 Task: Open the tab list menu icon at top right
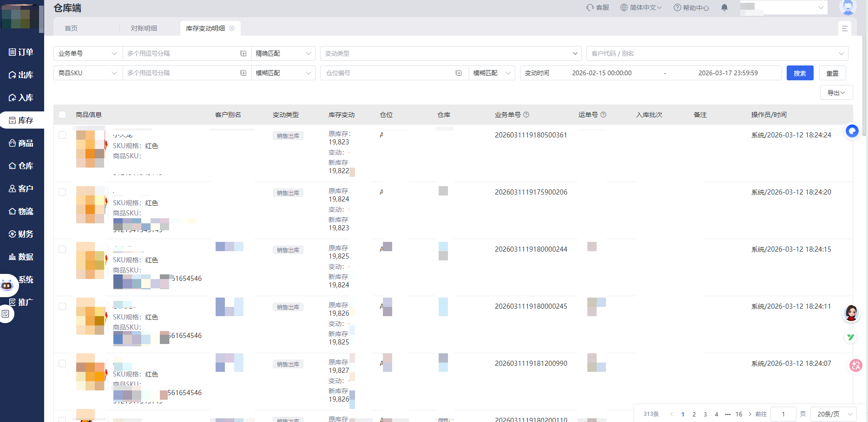tap(844, 28)
